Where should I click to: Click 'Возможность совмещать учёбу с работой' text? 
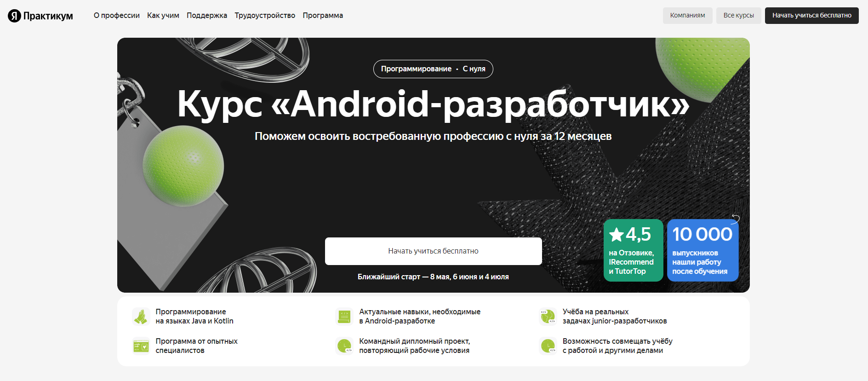(x=617, y=346)
